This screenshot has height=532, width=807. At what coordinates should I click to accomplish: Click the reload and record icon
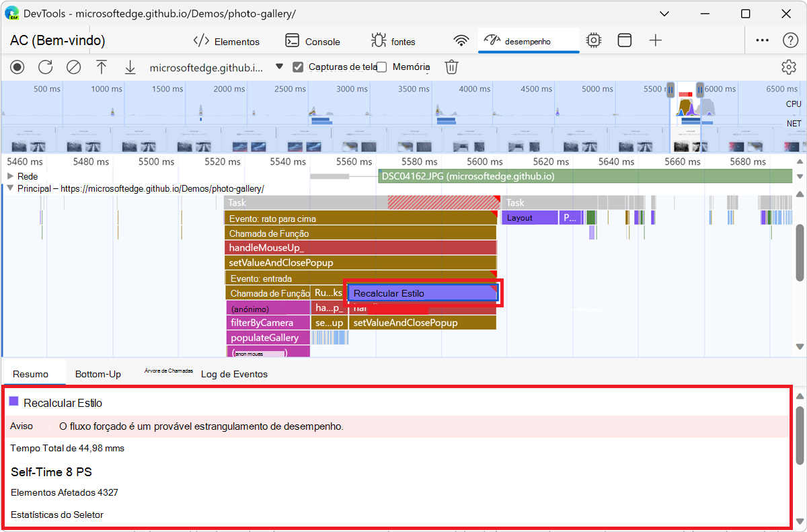point(45,67)
